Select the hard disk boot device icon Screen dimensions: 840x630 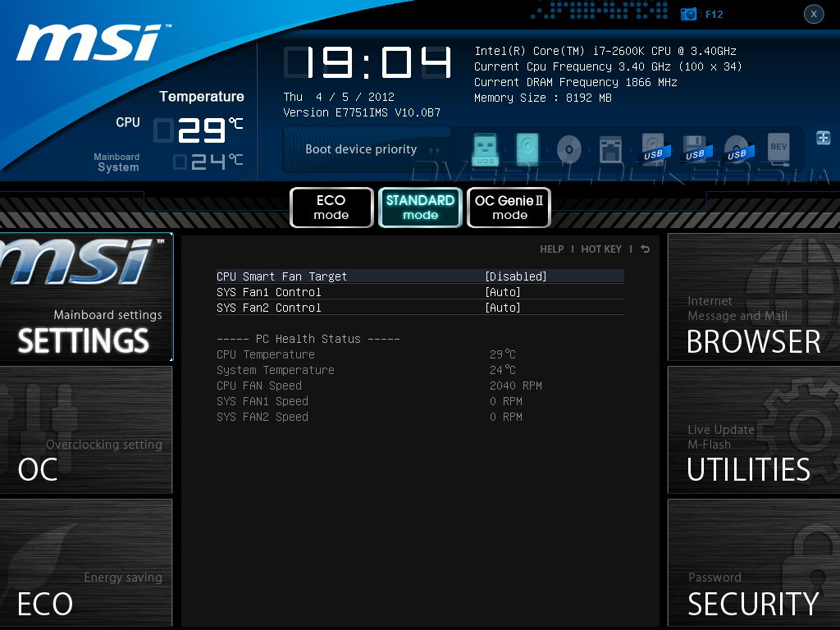click(x=527, y=148)
